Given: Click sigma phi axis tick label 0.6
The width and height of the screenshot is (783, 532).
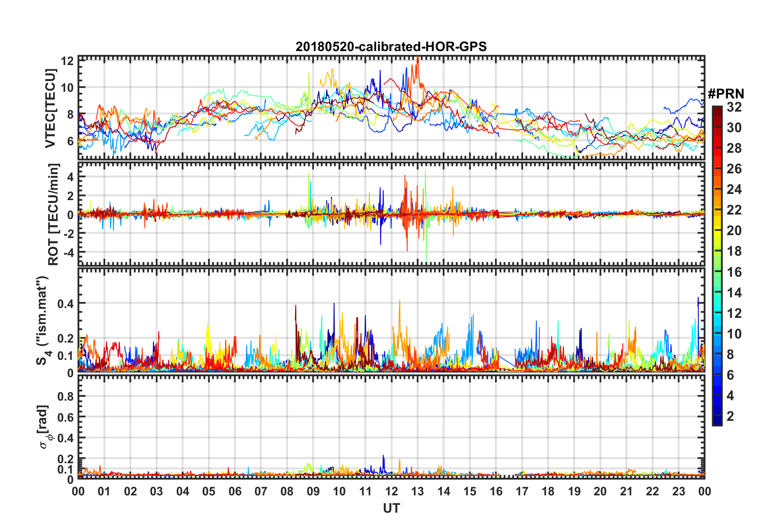Looking at the screenshot, I should [65, 417].
